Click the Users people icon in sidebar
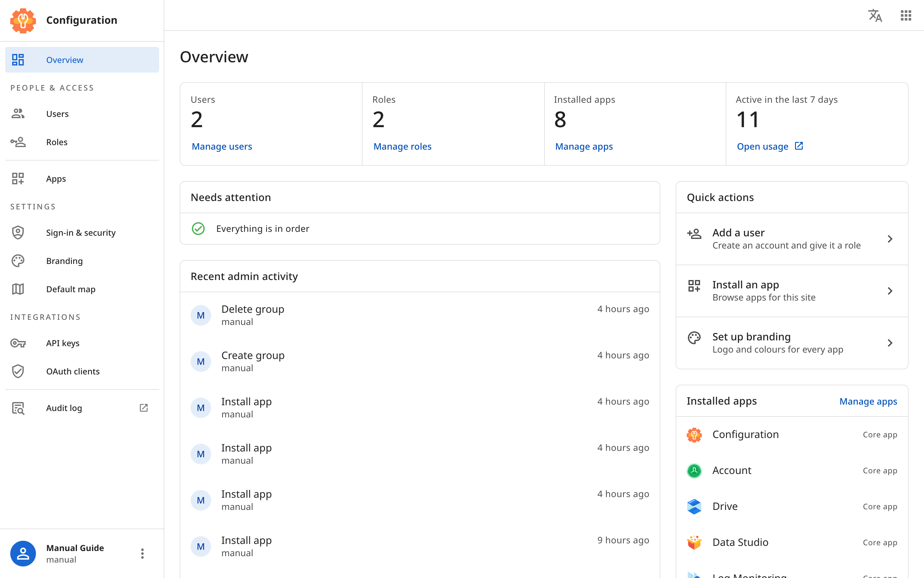Viewport: 924px width, 578px height. coord(18,114)
